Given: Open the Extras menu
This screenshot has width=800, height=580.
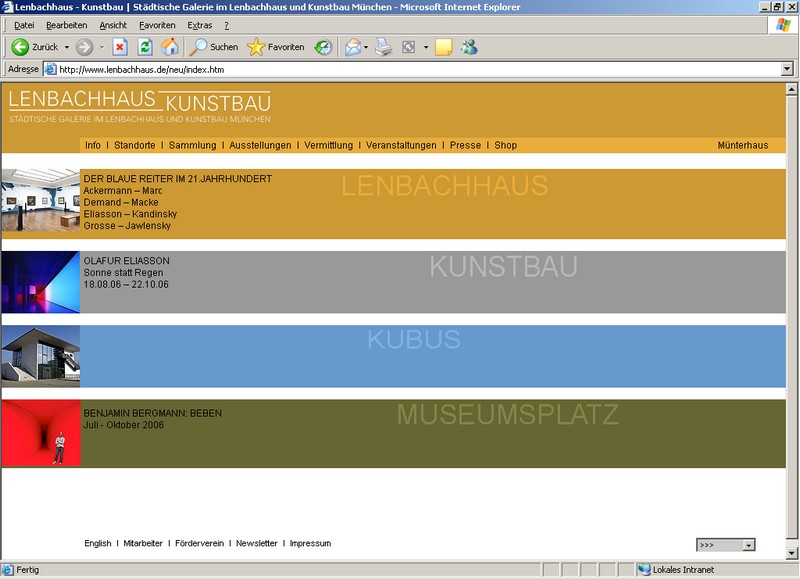Looking at the screenshot, I should click(200, 25).
